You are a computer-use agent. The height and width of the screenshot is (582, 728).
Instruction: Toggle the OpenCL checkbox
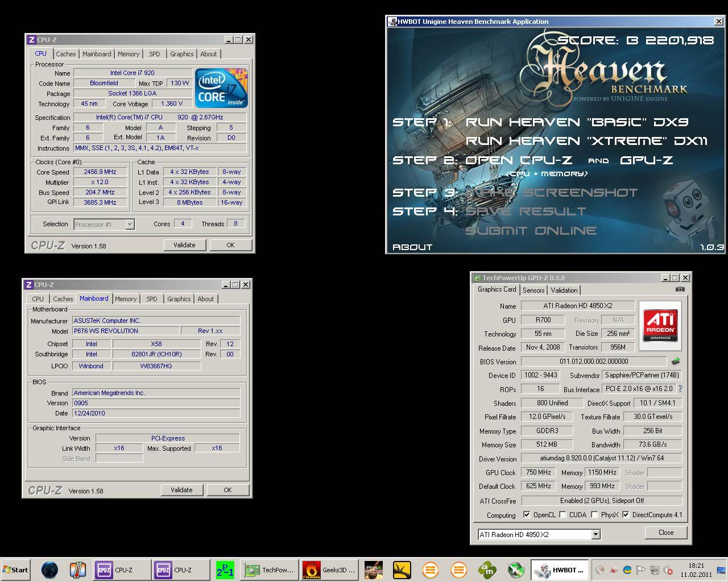pyautogui.click(x=527, y=515)
